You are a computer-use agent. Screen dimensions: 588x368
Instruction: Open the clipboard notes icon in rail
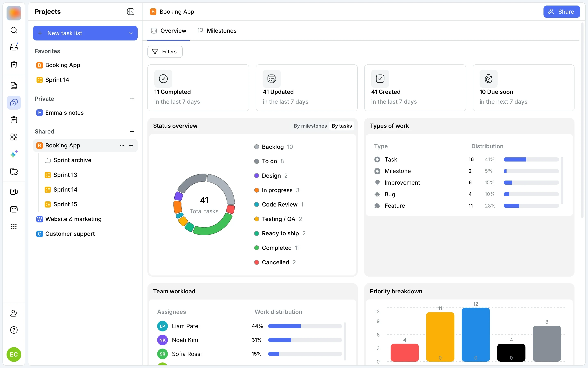pos(14,120)
